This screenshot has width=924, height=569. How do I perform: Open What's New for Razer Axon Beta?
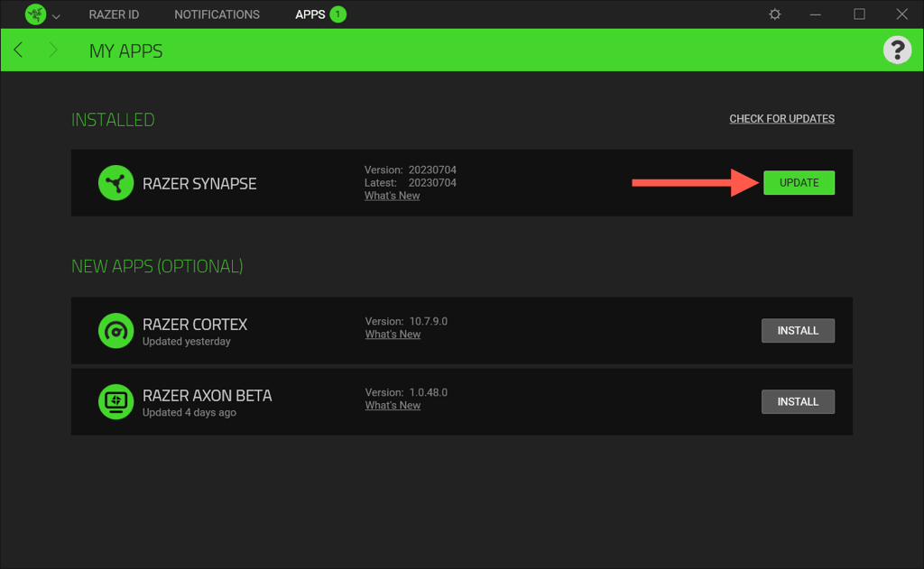coord(393,406)
